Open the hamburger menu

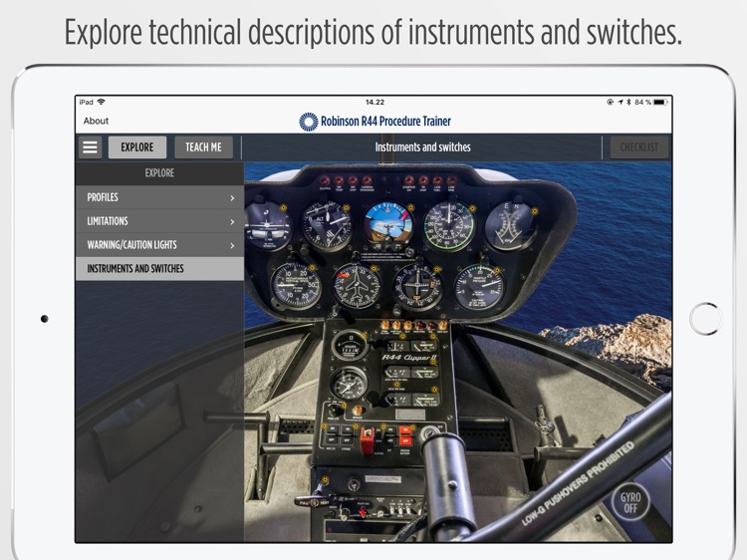90,147
